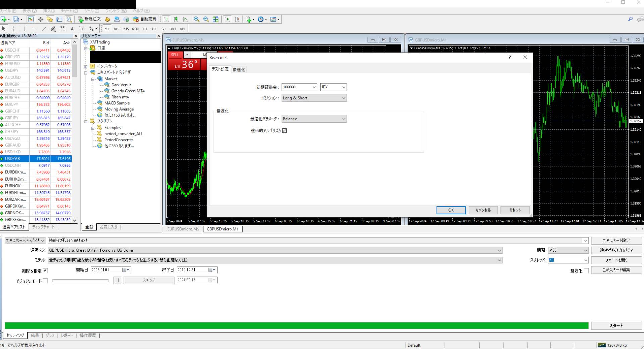
Task: Toggle the chart shift icon
Action: [237, 19]
